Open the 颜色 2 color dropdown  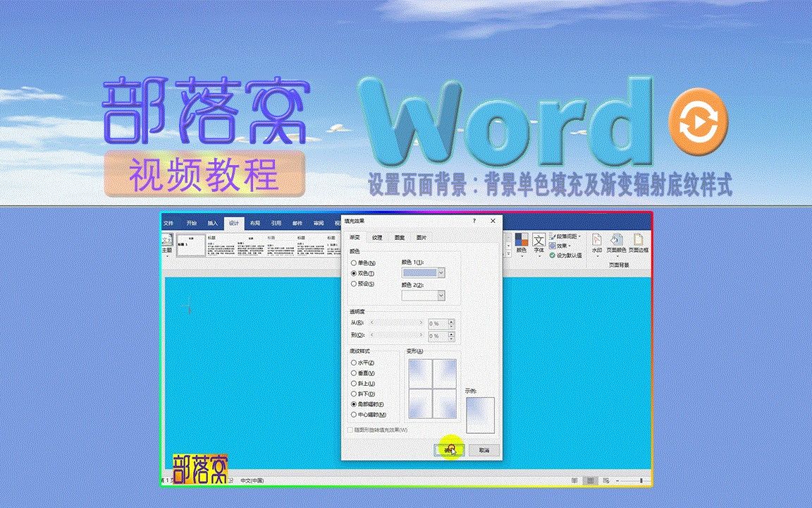point(441,294)
